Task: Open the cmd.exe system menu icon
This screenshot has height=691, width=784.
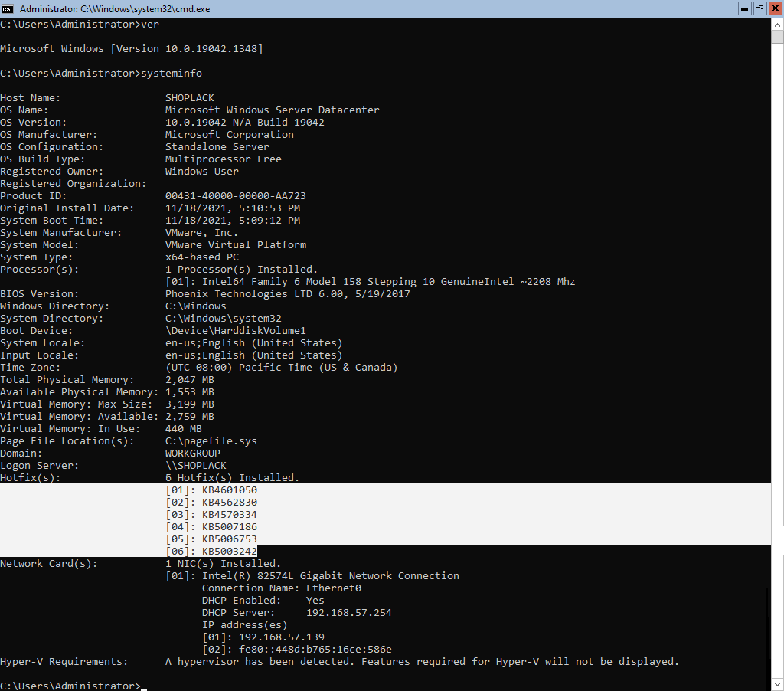Action: pyautogui.click(x=8, y=8)
